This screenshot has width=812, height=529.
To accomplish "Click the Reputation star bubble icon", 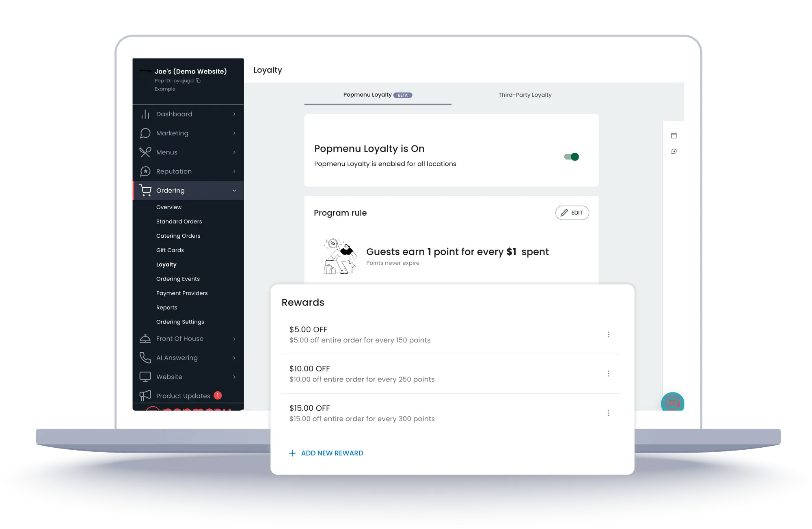I will click(x=145, y=171).
